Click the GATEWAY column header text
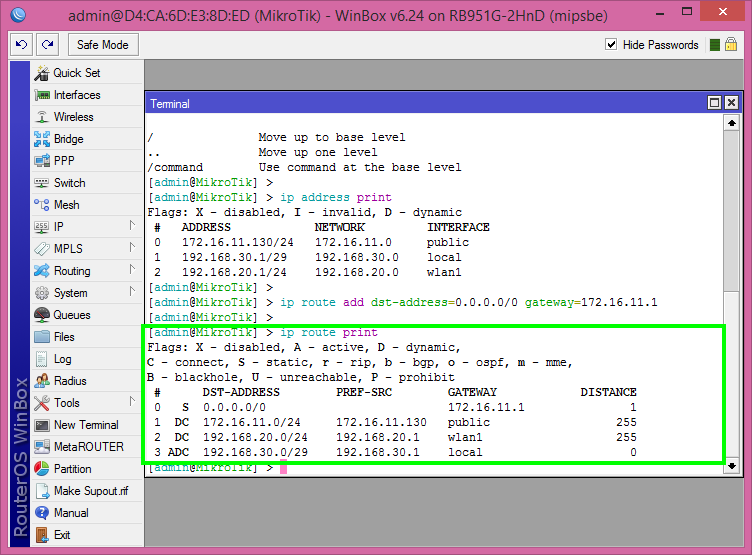752x555 pixels. point(472,392)
